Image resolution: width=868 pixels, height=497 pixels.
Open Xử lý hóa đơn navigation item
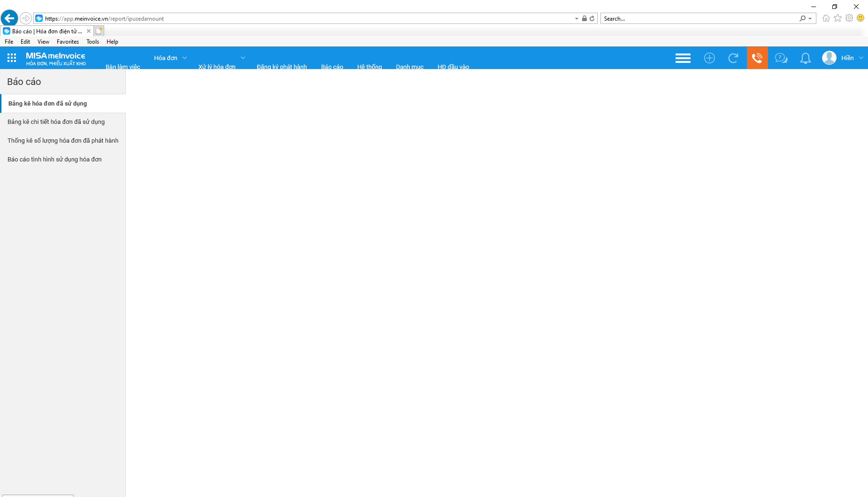tap(217, 67)
